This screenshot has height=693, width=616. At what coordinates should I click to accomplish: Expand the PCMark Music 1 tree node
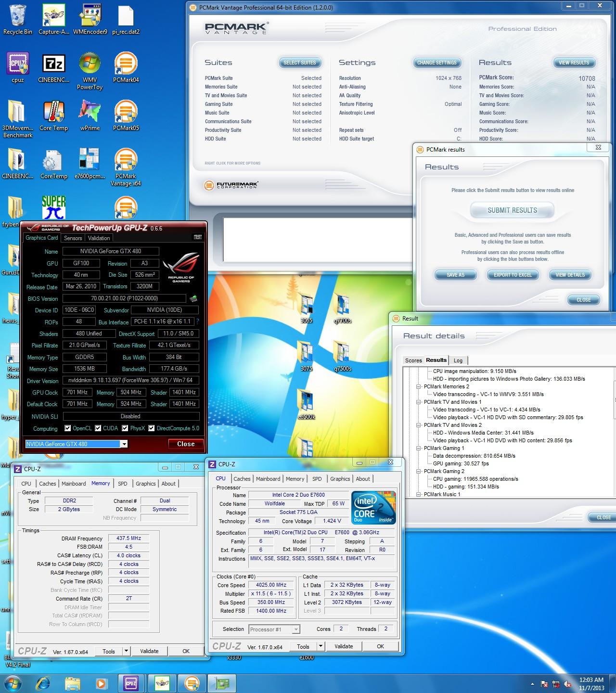[419, 494]
